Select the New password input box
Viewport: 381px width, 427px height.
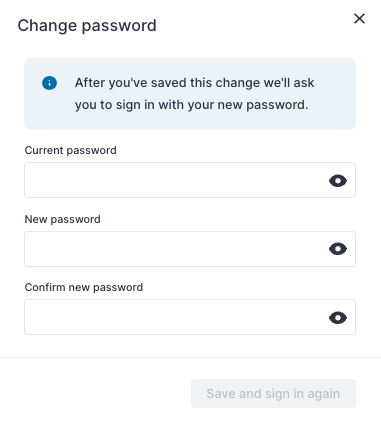coord(190,249)
